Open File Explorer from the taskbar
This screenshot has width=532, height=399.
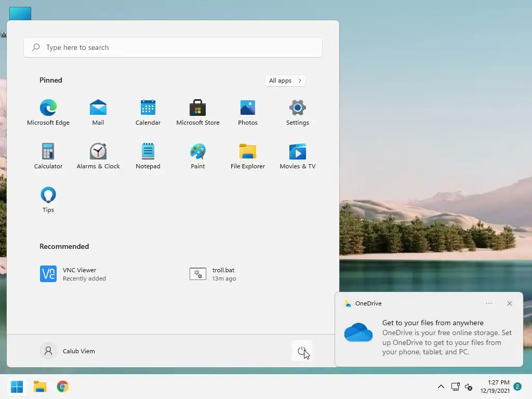39,387
